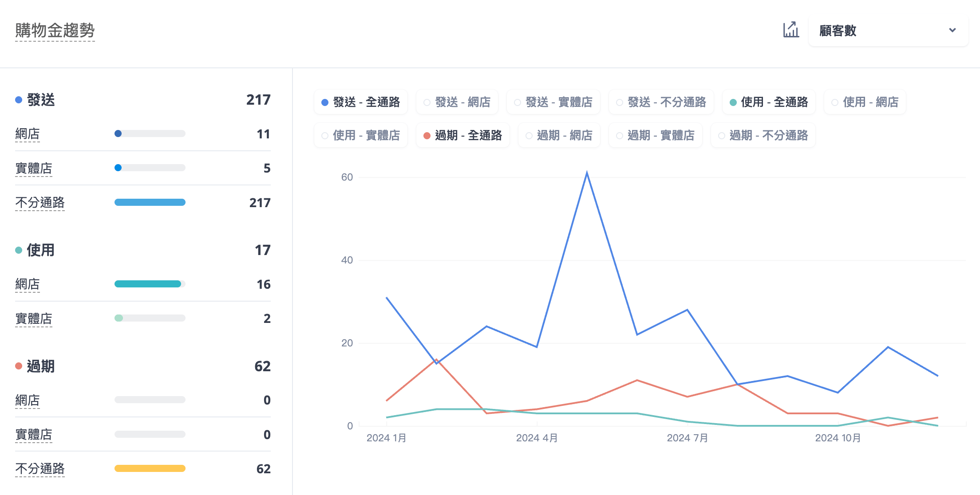This screenshot has width=980, height=495.
Task: Enable the 過期 - 實體店 legend series
Action: pos(656,135)
